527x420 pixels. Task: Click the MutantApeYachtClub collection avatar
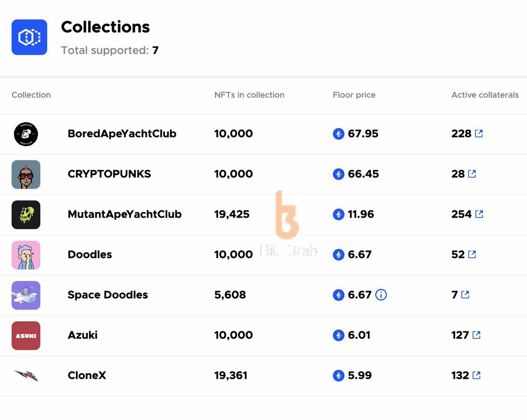pyautogui.click(x=26, y=215)
